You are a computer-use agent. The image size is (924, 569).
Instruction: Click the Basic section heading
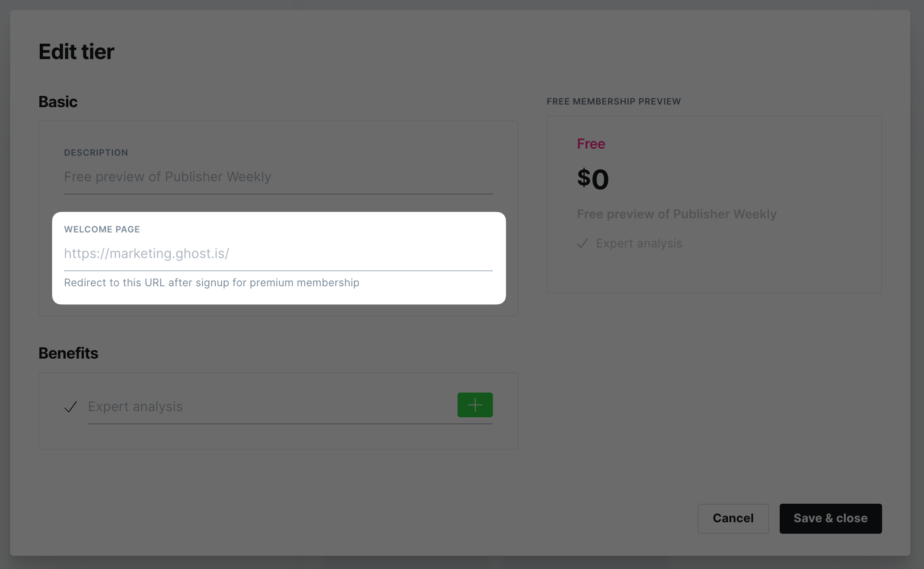[58, 102]
